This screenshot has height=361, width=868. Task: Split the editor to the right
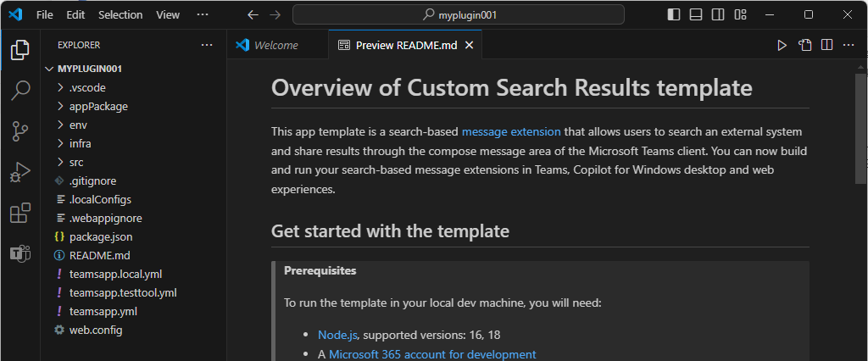tap(826, 46)
